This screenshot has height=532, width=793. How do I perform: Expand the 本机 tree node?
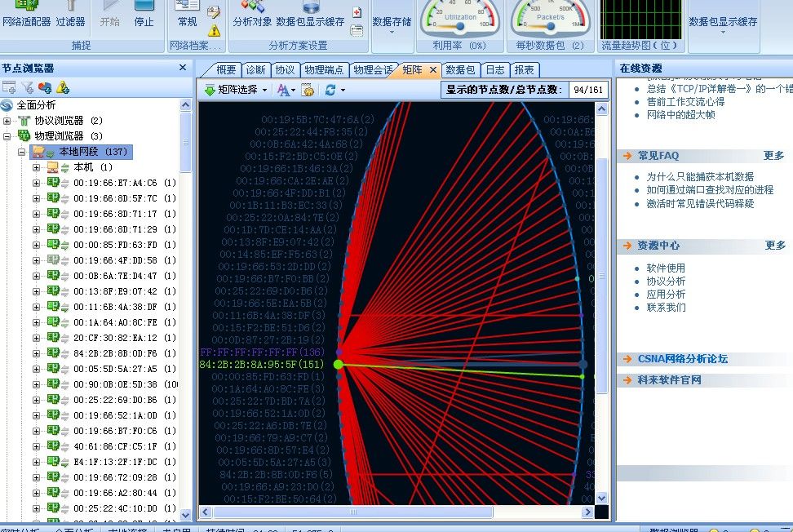pos(36,167)
